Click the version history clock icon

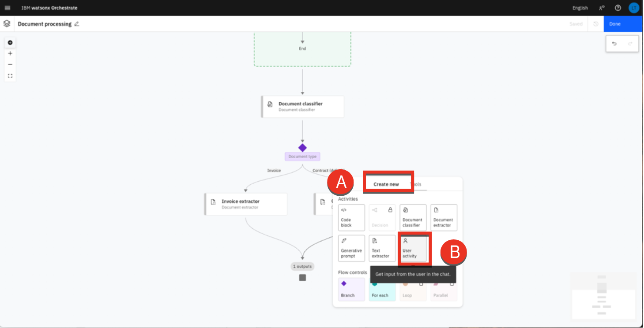[596, 24]
